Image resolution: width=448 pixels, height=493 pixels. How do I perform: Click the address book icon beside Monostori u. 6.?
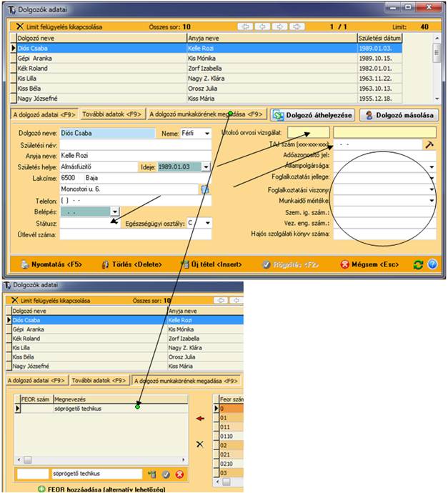click(204, 189)
